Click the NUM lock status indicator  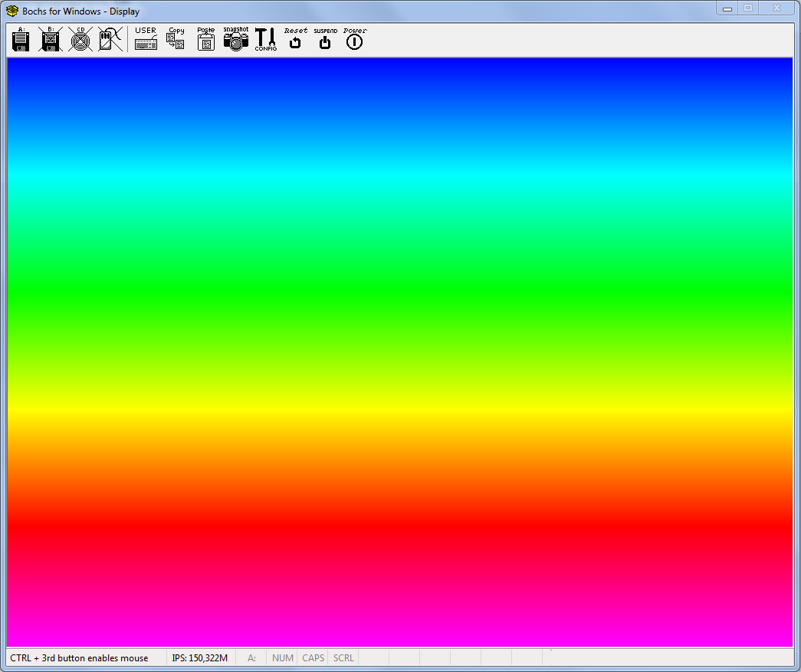(x=283, y=657)
